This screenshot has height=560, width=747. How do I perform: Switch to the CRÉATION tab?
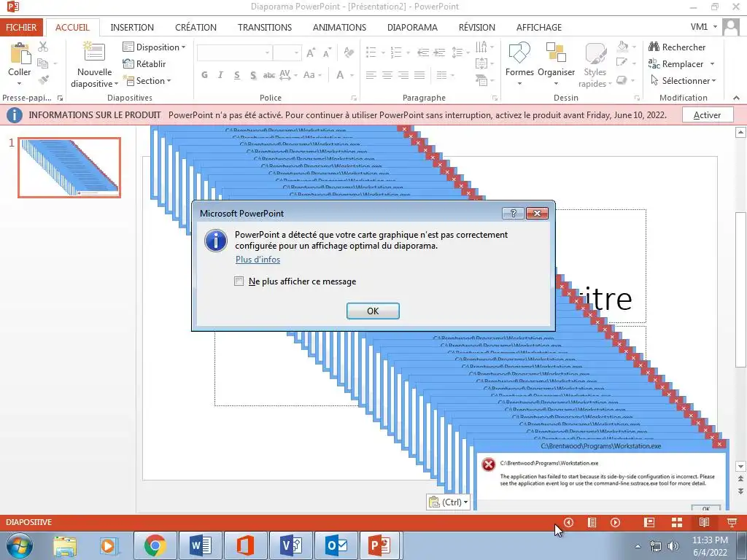coord(196,27)
